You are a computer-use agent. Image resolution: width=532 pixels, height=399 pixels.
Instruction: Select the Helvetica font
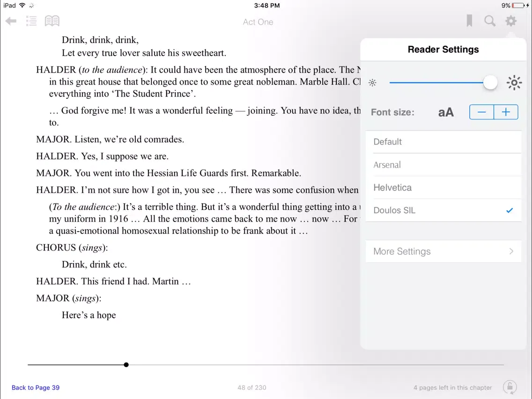pyautogui.click(x=443, y=188)
